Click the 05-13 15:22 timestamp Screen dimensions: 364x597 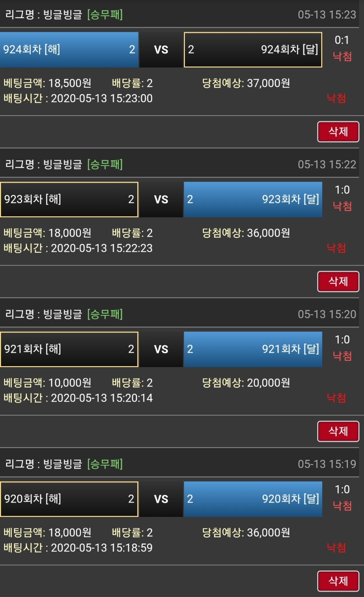coord(327,165)
